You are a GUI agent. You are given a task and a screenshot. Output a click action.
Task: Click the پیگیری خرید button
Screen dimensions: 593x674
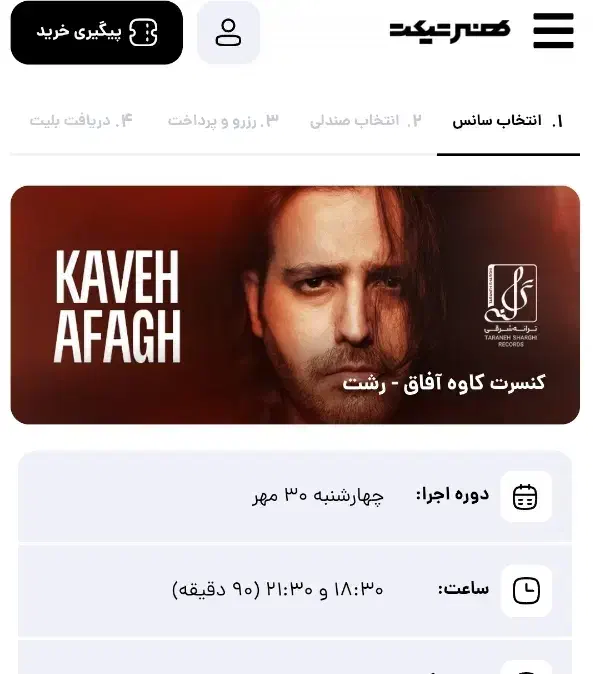[x=97, y=33]
